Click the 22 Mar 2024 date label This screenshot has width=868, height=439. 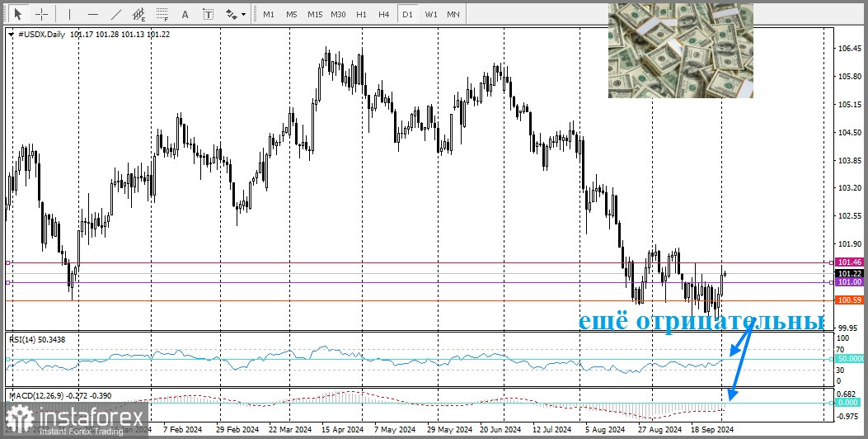pyautogui.click(x=291, y=430)
